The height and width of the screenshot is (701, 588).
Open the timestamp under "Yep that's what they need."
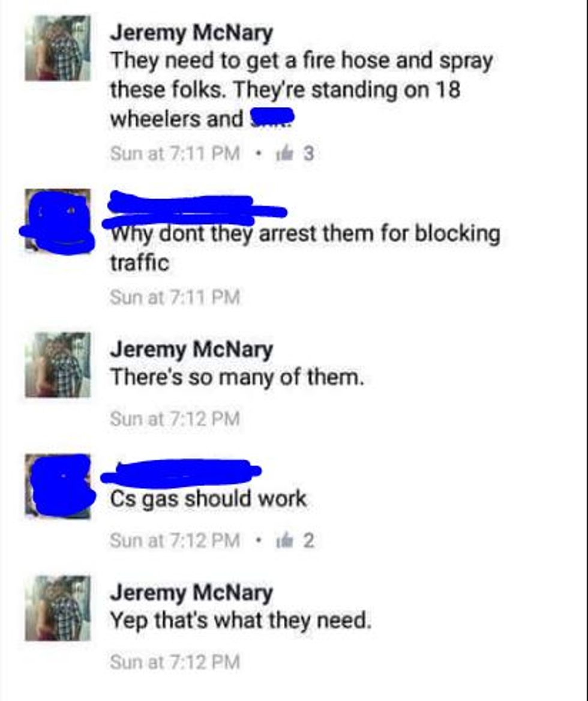(175, 662)
